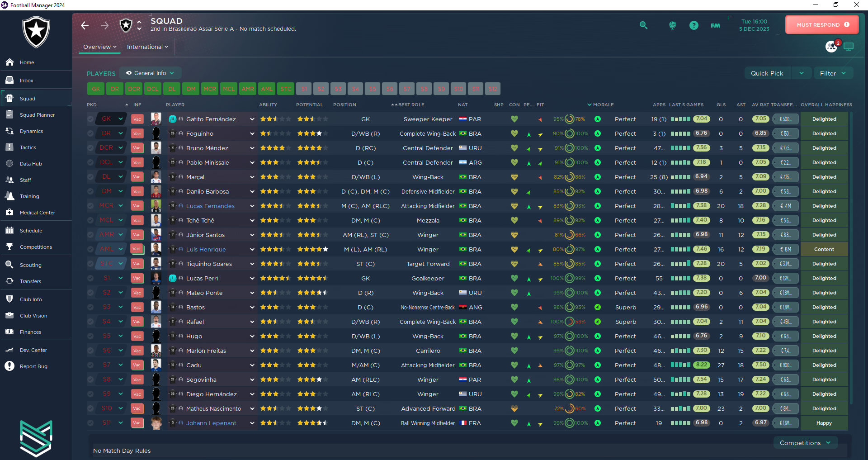Click the back navigation arrow

coord(85,25)
